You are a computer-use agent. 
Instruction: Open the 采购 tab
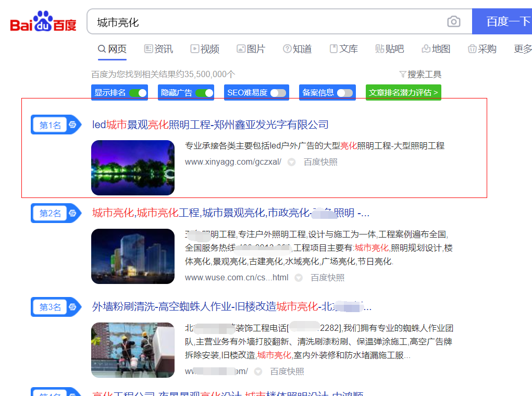pyautogui.click(x=482, y=49)
